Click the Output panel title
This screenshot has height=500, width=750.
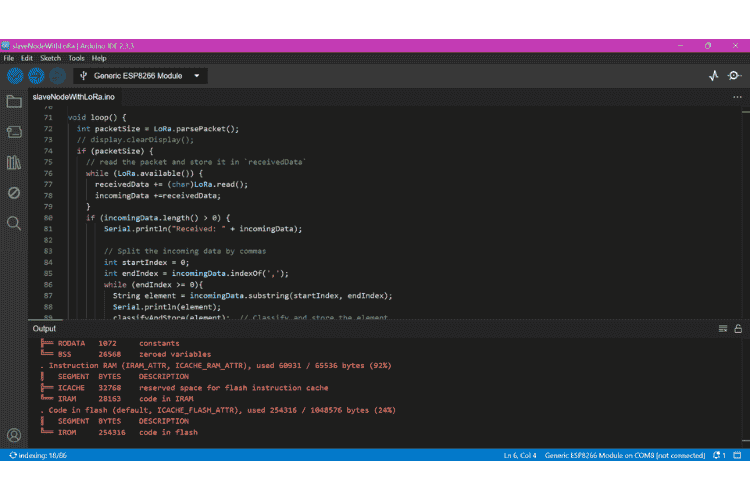(x=44, y=329)
